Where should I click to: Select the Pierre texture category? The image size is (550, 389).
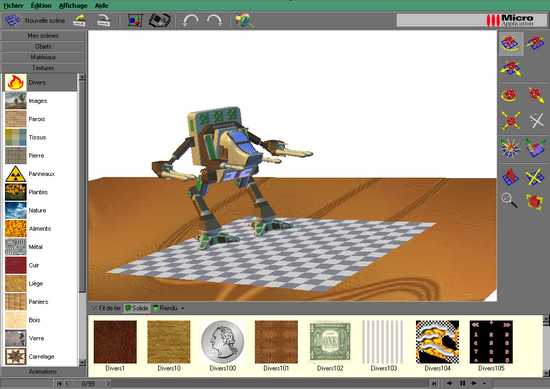pyautogui.click(x=40, y=155)
